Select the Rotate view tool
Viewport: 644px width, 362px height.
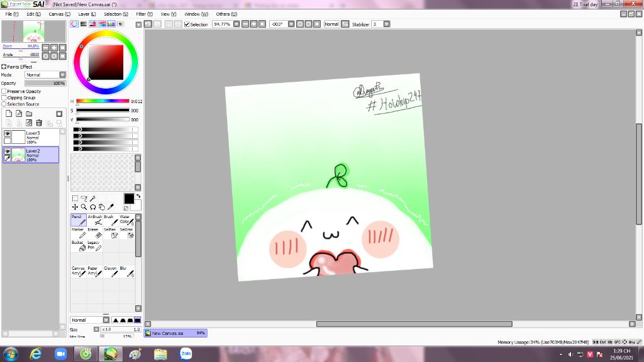click(x=93, y=207)
